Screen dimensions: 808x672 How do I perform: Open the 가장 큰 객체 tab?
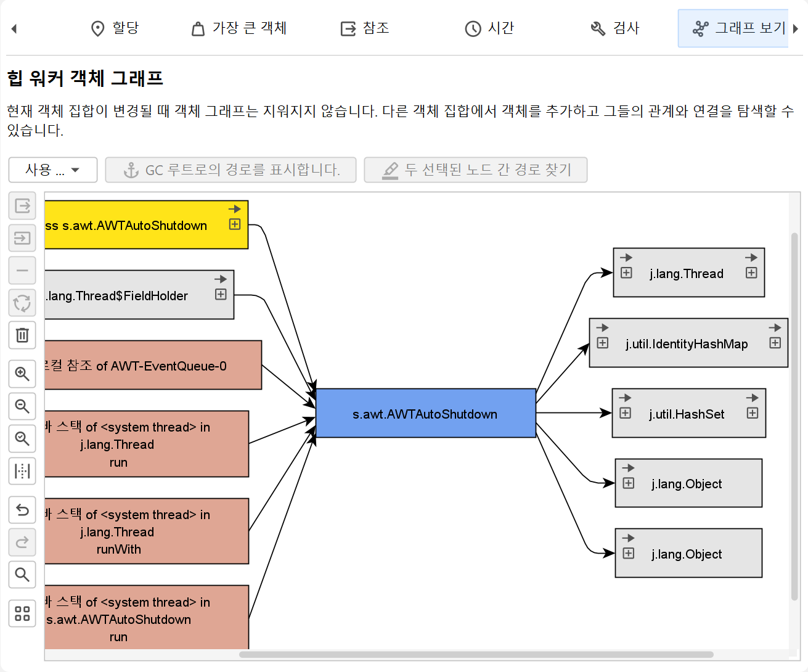pyautogui.click(x=239, y=28)
